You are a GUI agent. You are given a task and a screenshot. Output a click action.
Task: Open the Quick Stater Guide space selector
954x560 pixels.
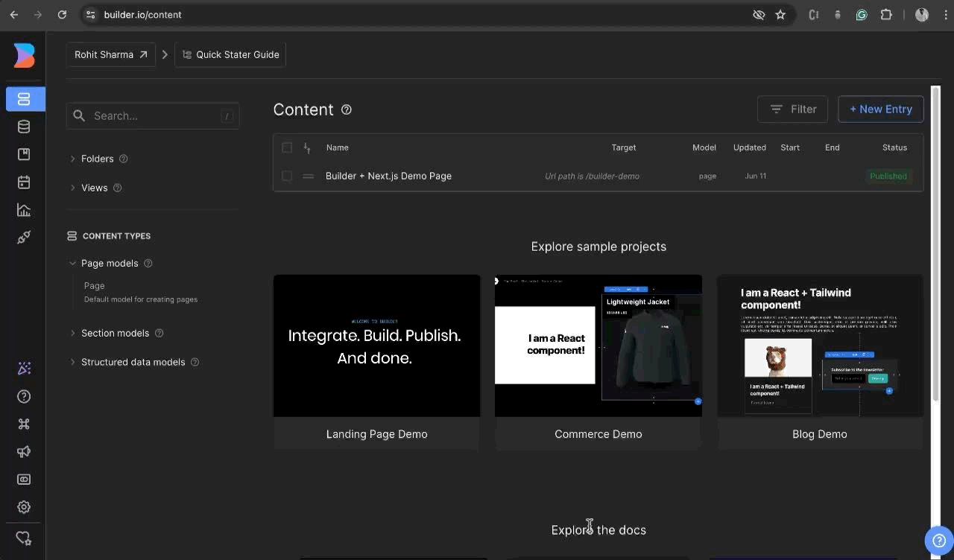tap(230, 54)
